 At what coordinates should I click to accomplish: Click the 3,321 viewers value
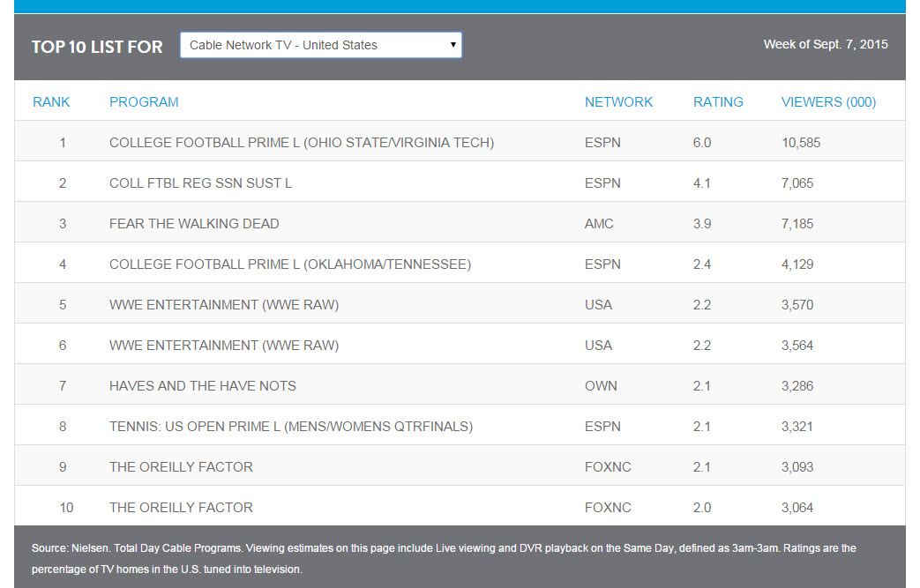click(x=797, y=426)
